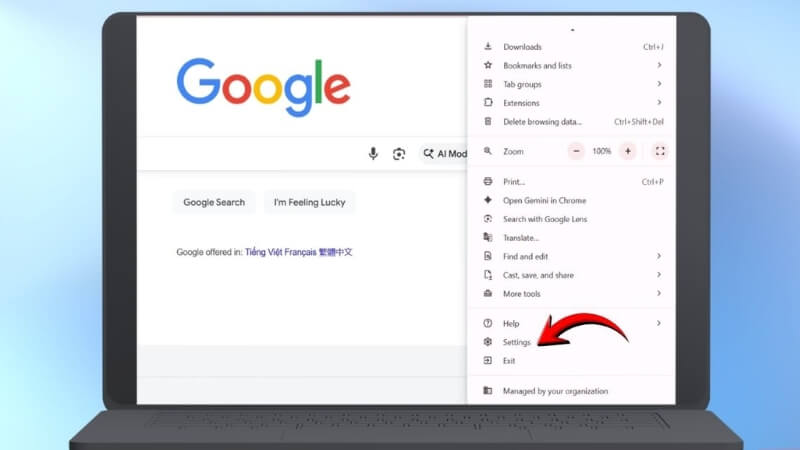Click the Google Search button
The image size is (800, 450).
[214, 202]
